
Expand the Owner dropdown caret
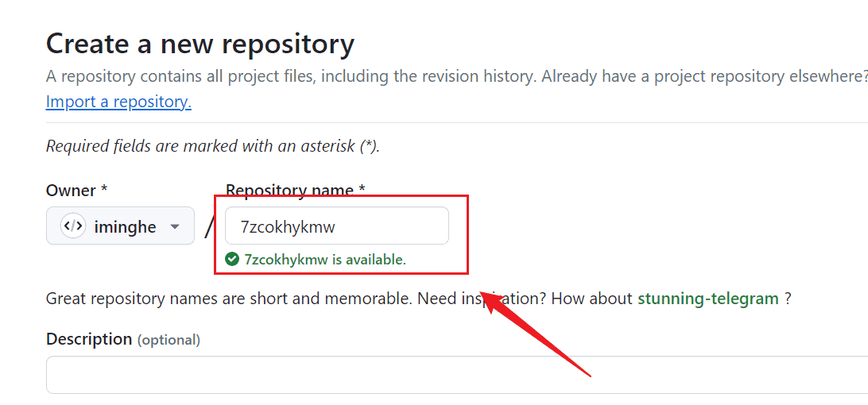pos(174,227)
